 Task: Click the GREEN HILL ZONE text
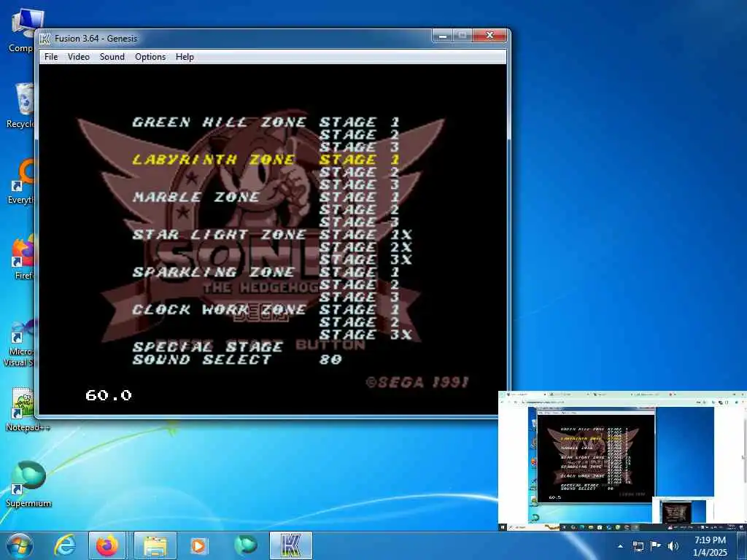pyautogui.click(x=219, y=122)
